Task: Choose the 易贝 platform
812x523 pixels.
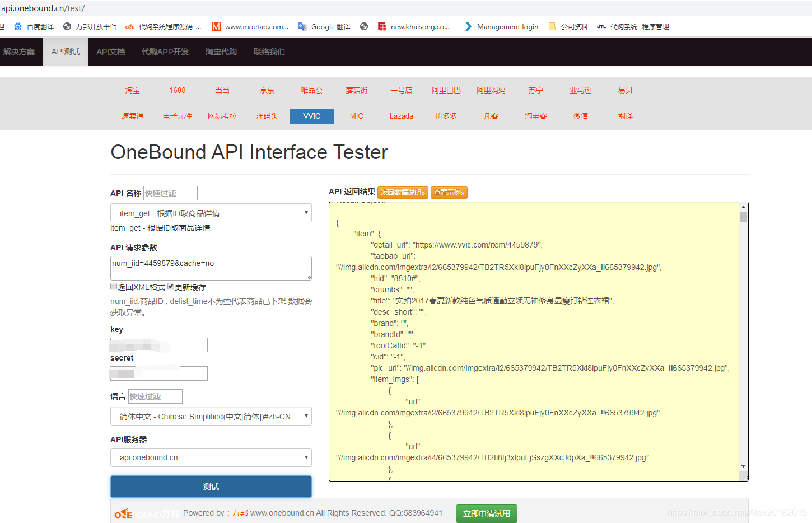Action: (x=626, y=90)
